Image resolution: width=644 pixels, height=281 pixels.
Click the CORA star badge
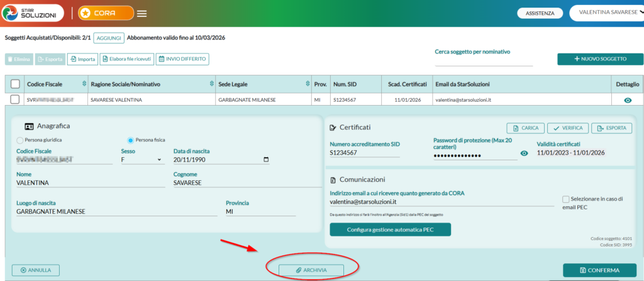[x=106, y=13]
